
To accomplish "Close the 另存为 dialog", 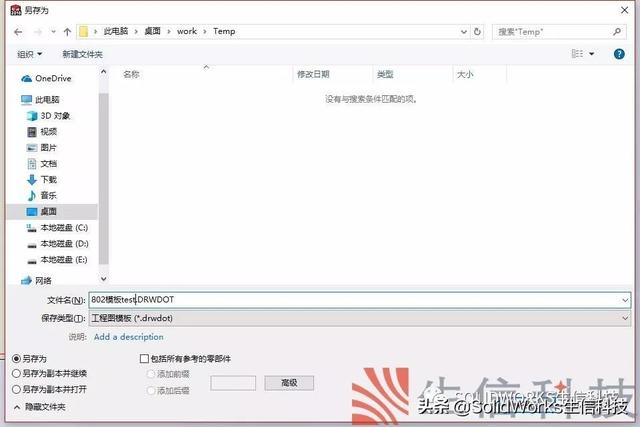I will pos(624,10).
